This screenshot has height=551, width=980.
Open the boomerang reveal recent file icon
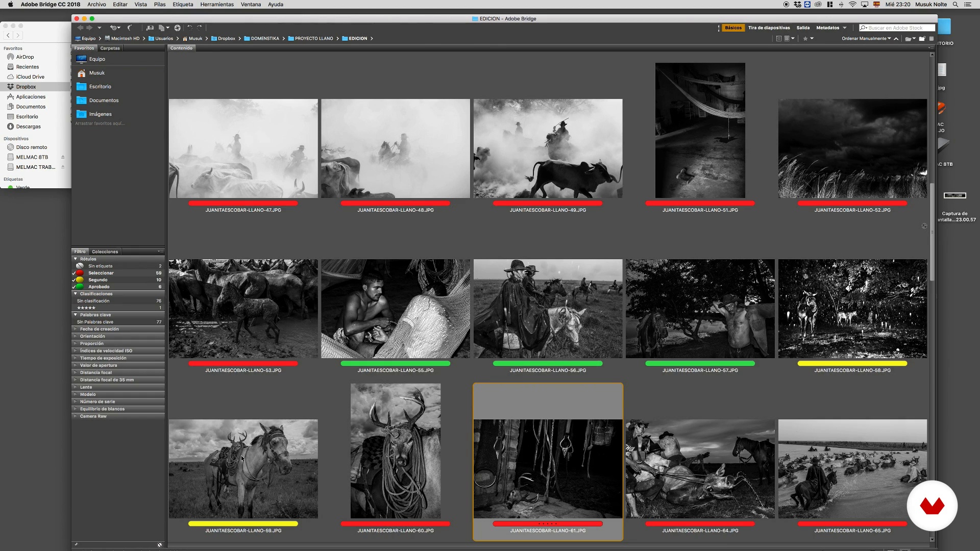pos(129,28)
